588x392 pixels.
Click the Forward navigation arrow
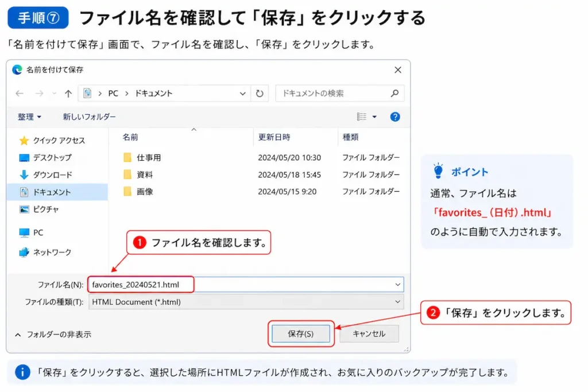point(39,94)
